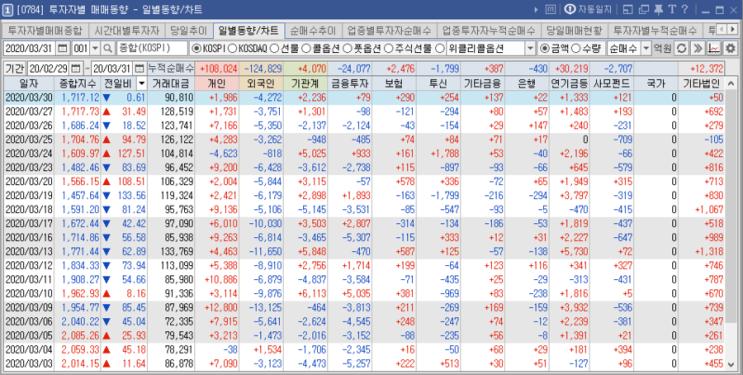This screenshot has height=375, width=743.
Task: Click the magnifier search icon beside 001
Action: pyautogui.click(x=109, y=48)
